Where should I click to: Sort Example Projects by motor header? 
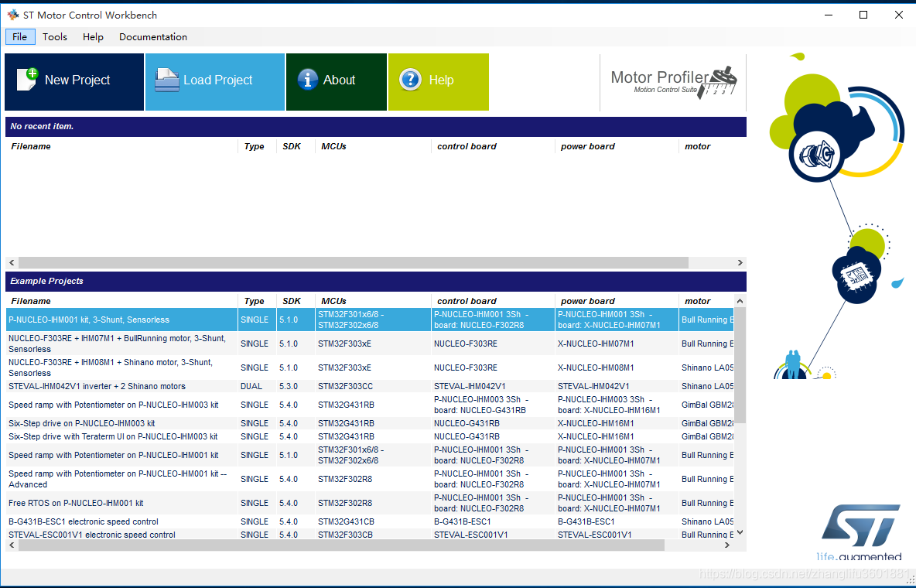pos(706,301)
